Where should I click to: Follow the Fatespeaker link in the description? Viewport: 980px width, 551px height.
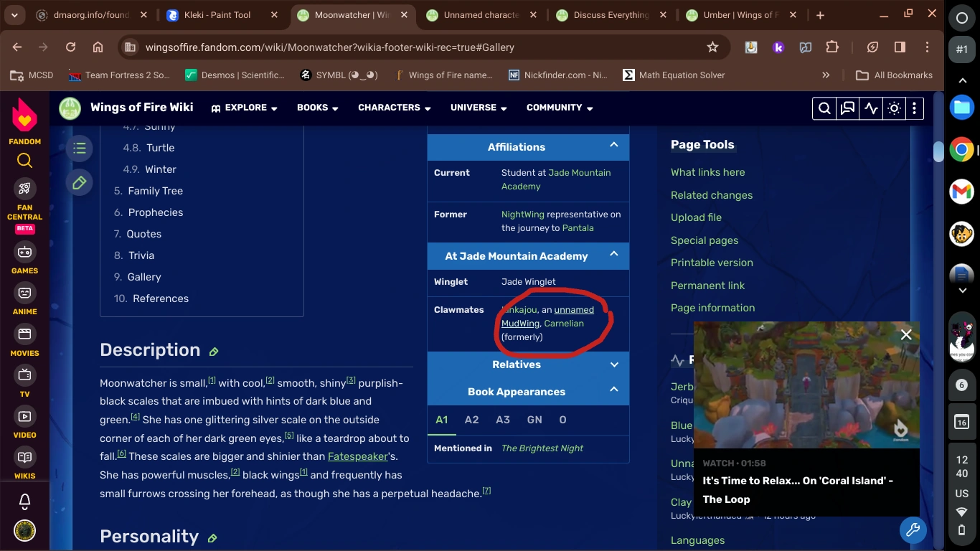[x=357, y=456]
